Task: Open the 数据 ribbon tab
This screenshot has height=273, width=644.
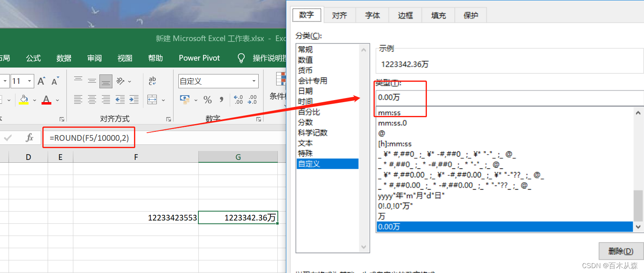Action: pyautogui.click(x=64, y=58)
